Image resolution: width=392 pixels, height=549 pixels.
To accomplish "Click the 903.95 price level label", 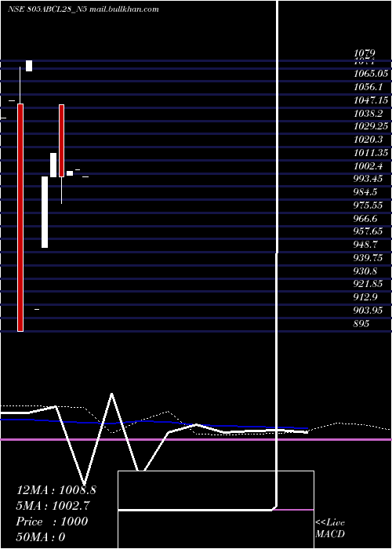I will coord(368,311).
